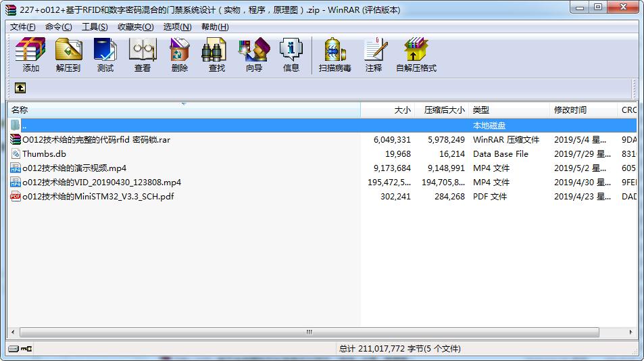644x361 pixels.
Task: Sort by 压缩后大小 column header
Action: point(441,110)
